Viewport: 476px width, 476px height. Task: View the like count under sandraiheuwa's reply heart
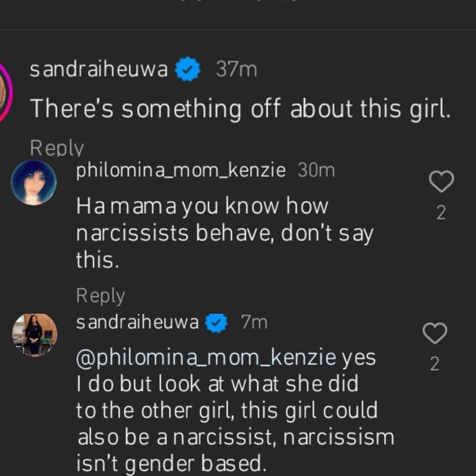[434, 364]
